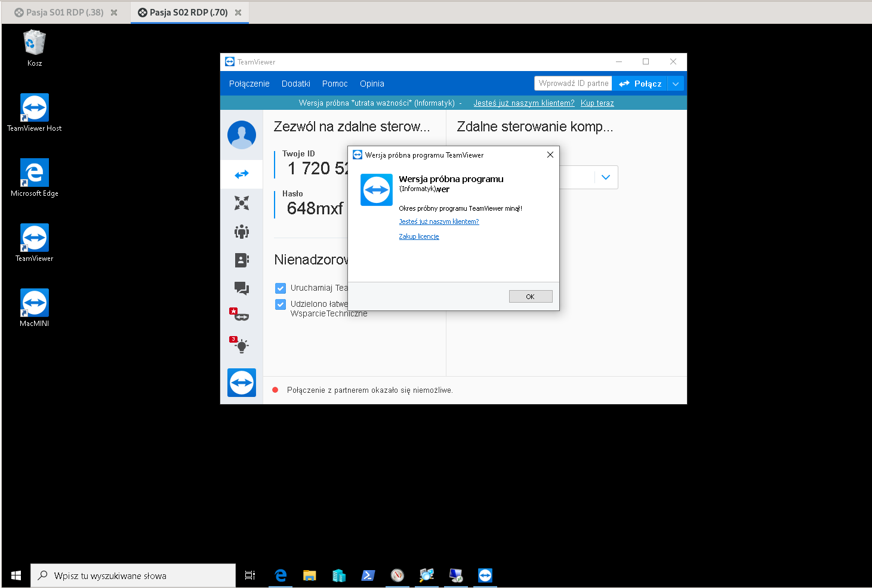The width and height of the screenshot is (872, 588).
Task: Select the TeamViewer desktop shortcut
Action: (35, 243)
